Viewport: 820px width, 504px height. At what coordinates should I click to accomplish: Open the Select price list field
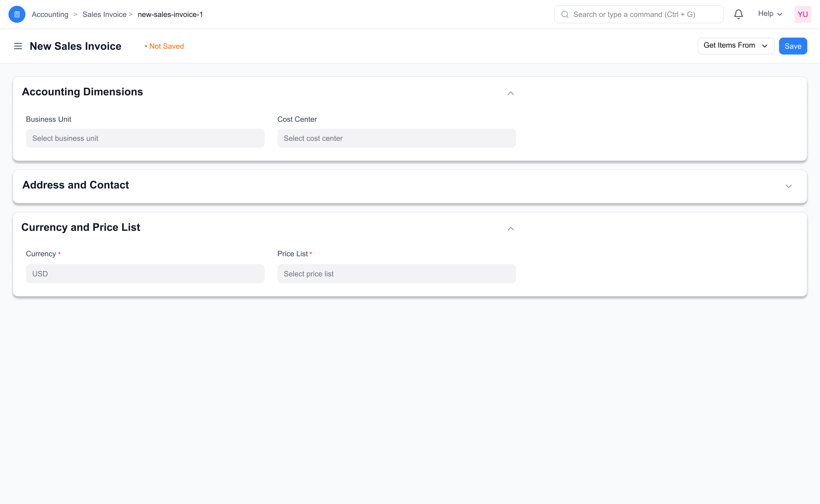point(396,274)
